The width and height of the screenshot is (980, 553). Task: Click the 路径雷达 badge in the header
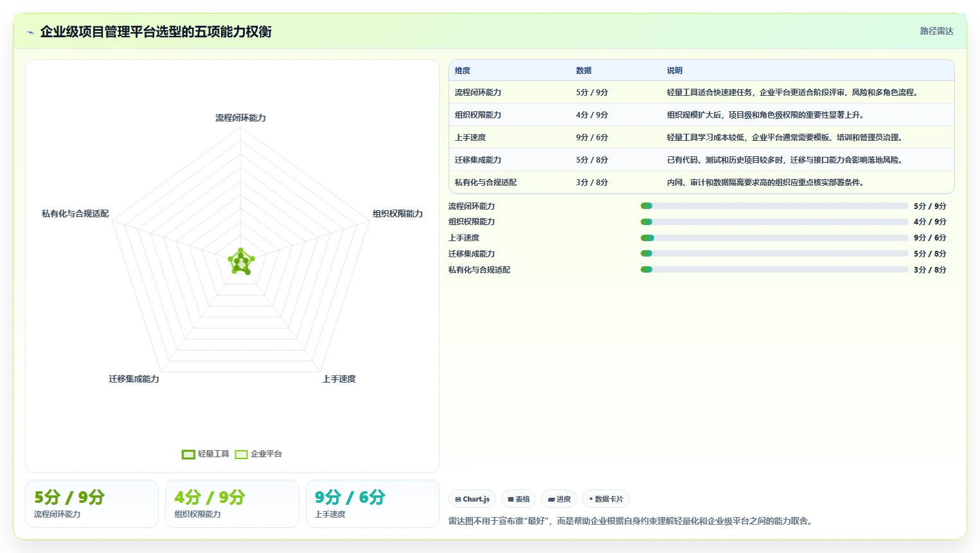tap(936, 31)
